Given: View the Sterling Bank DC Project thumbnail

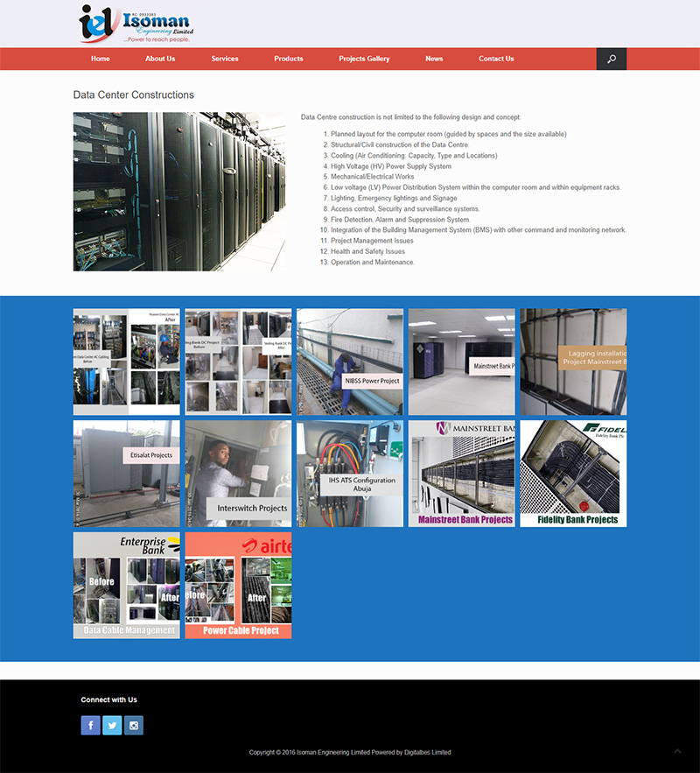Looking at the screenshot, I should (238, 362).
